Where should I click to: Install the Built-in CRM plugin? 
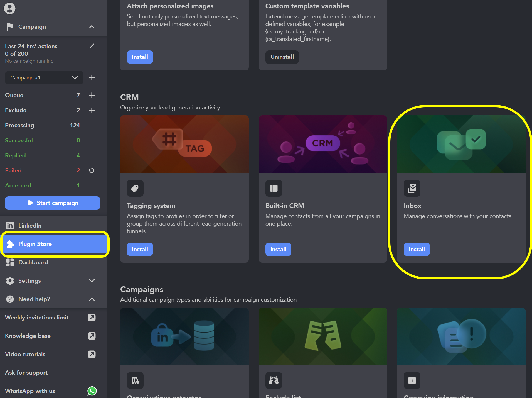(x=278, y=249)
